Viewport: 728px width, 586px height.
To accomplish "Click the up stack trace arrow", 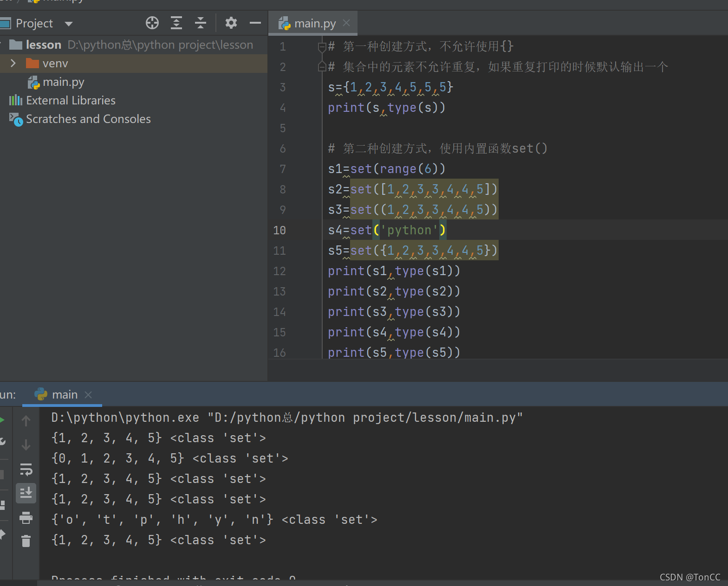I will (26, 421).
